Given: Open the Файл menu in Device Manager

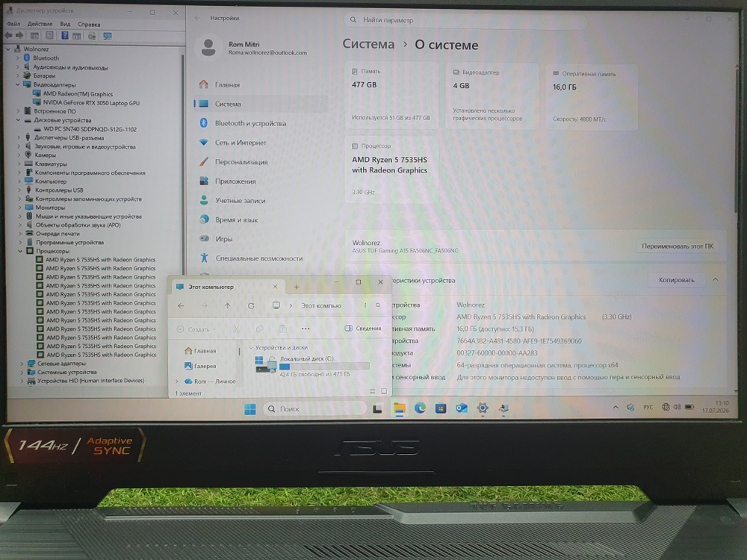Looking at the screenshot, I should (x=13, y=24).
